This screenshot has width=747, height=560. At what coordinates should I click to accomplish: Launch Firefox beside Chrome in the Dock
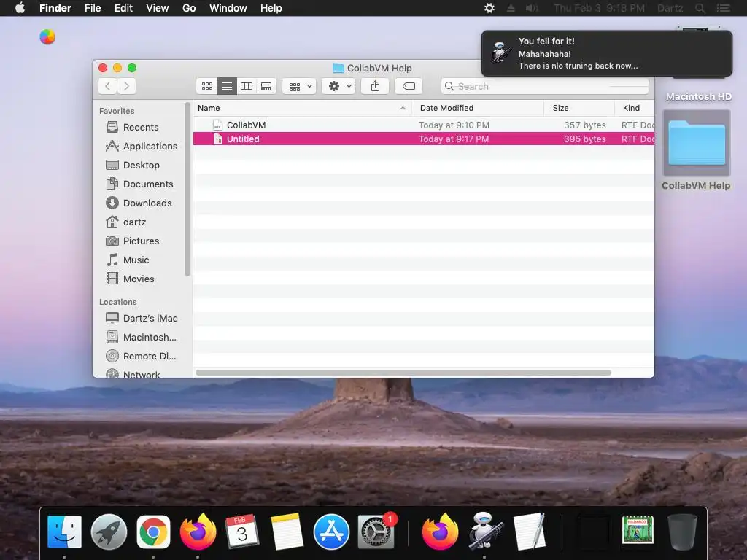click(198, 532)
